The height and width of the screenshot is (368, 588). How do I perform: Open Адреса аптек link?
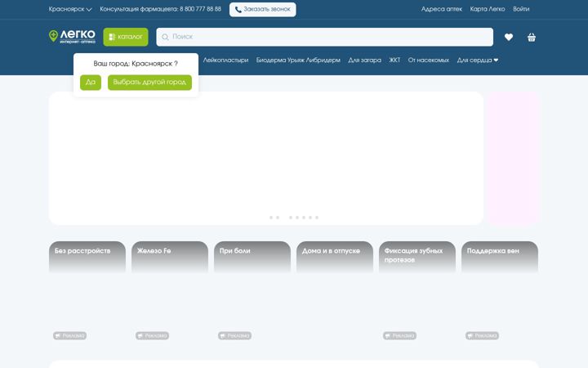pyautogui.click(x=441, y=9)
